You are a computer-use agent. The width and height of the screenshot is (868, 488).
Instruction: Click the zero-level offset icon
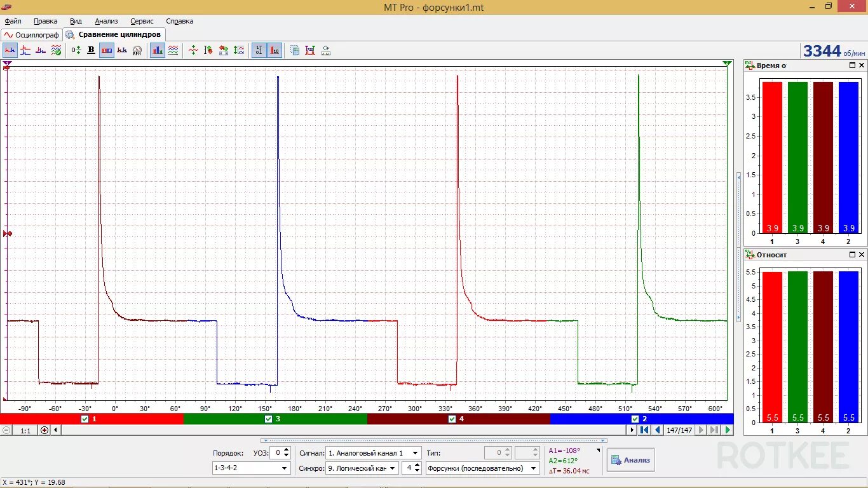pyautogui.click(x=76, y=50)
